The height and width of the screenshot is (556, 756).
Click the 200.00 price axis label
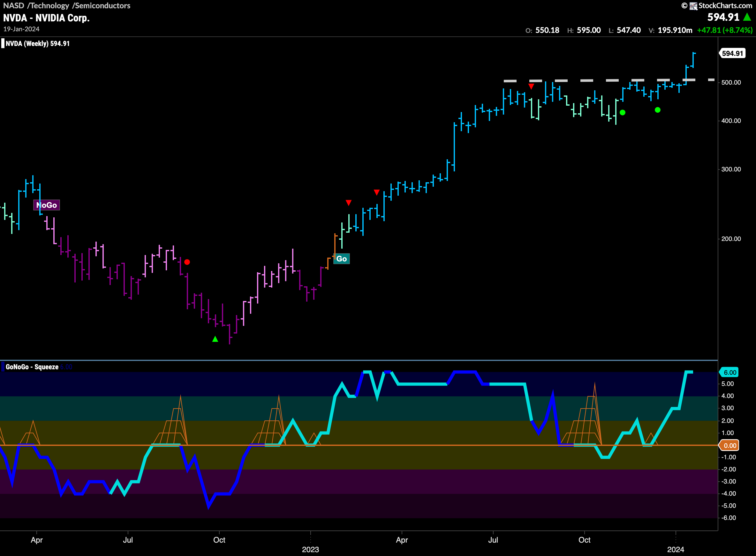pos(731,239)
